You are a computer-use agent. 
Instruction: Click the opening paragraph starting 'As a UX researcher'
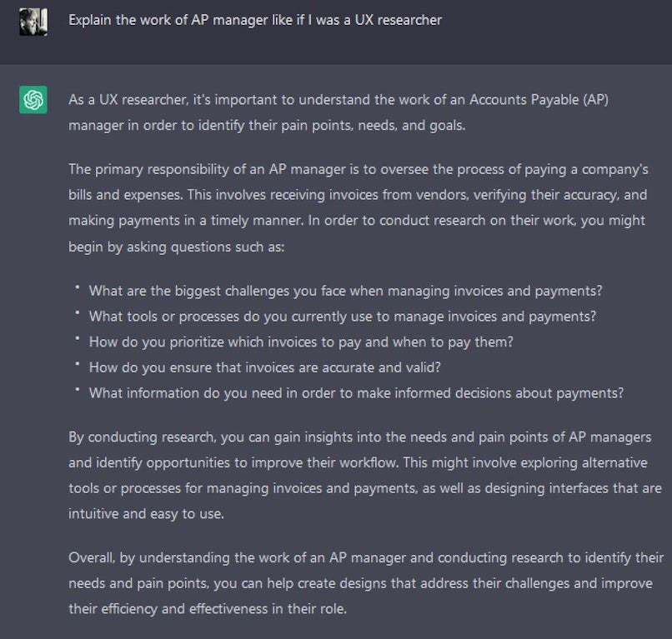pos(339,112)
